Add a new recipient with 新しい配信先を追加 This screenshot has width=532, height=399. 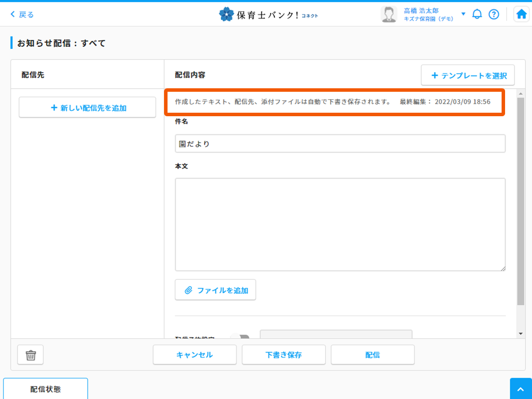[88, 108]
